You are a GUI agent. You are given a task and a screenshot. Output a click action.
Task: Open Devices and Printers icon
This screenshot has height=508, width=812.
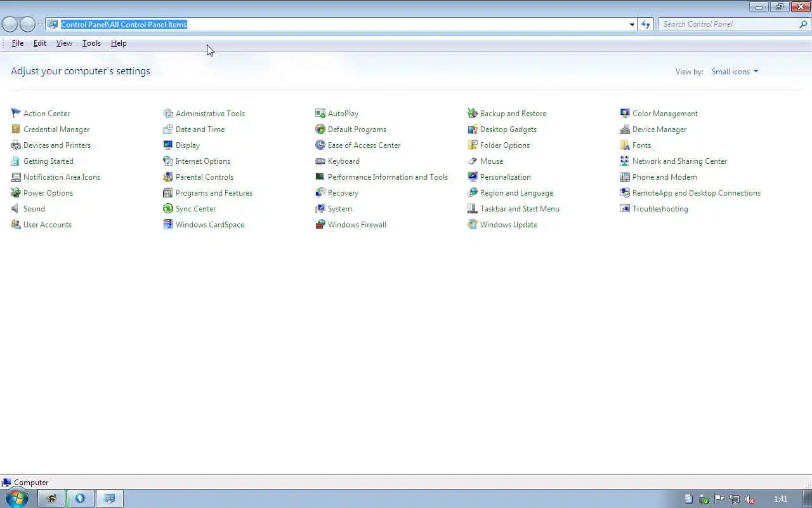tap(16, 145)
